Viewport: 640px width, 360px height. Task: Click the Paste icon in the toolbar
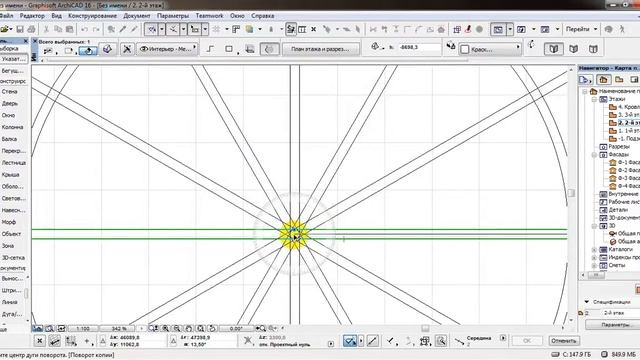69,29
